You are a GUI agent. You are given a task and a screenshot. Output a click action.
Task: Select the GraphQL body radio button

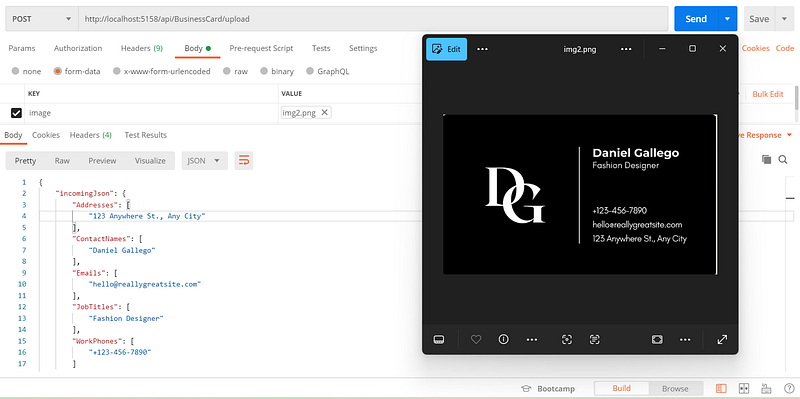(310, 71)
